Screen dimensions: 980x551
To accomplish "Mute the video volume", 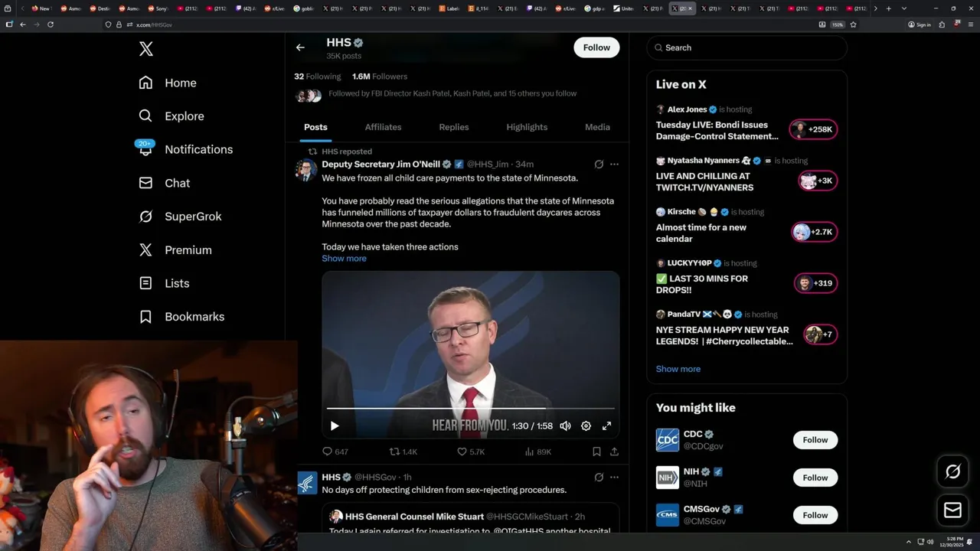I will (565, 426).
